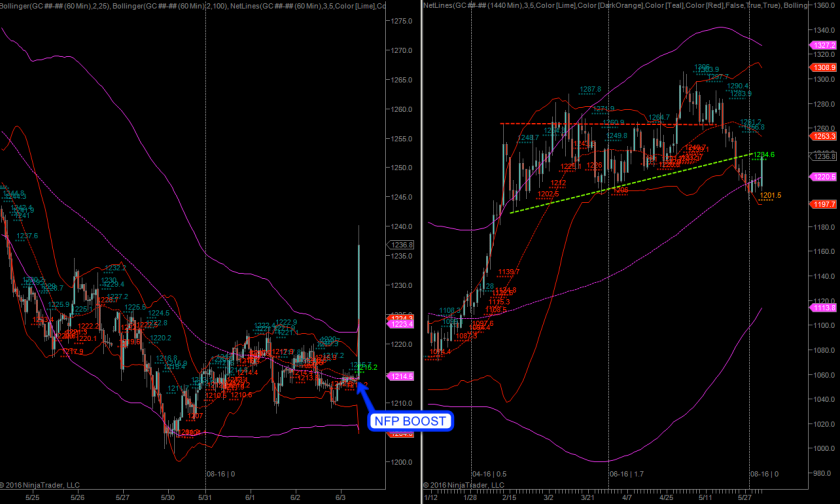Click the pink 1223.4 marker on left axis
The width and height of the screenshot is (840, 504).
tap(401, 325)
